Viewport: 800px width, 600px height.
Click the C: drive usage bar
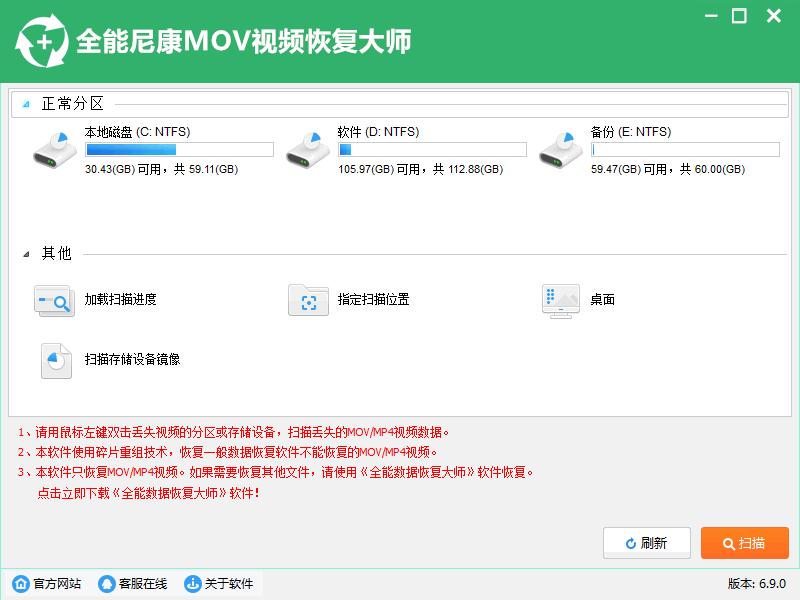(x=180, y=149)
